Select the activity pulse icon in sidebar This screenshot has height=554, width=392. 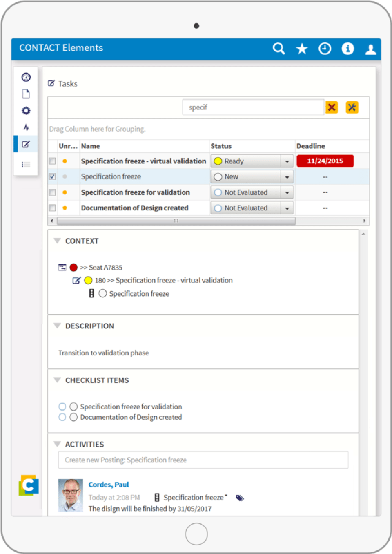pos(26,127)
